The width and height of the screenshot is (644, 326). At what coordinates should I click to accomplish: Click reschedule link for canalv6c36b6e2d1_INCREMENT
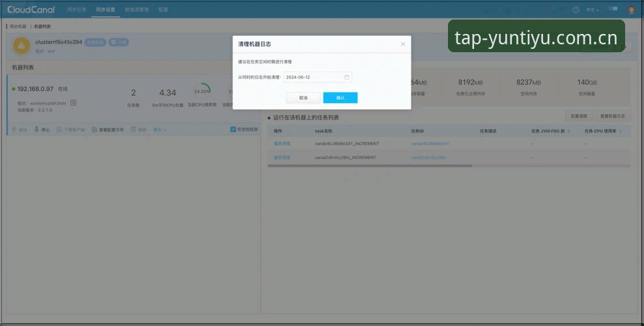point(282,143)
